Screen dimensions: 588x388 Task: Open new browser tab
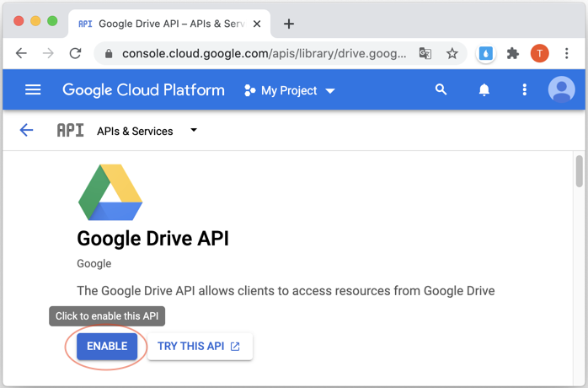[x=289, y=24]
